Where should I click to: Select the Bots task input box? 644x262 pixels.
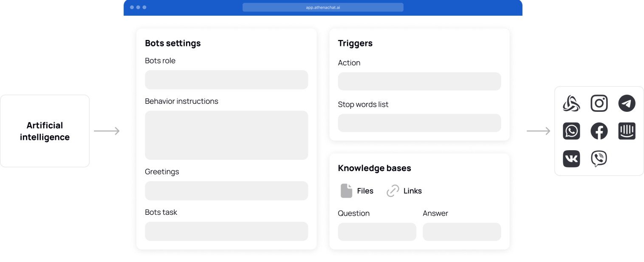click(226, 231)
